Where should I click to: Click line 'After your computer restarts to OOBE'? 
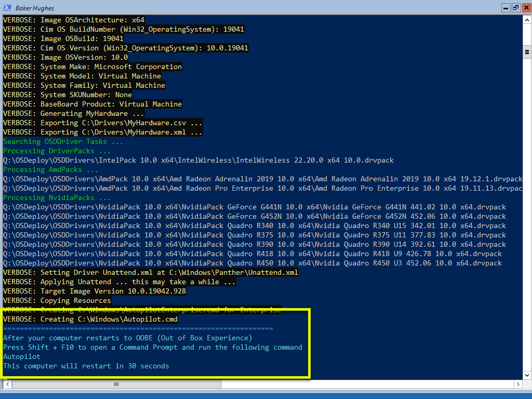[x=128, y=338]
